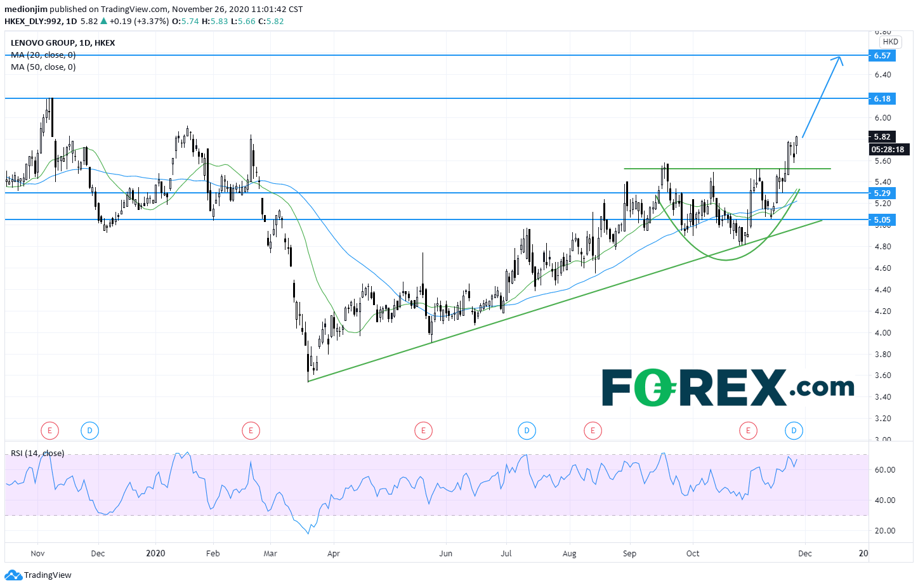
Task: Click the MA (20, close, 0) indicator label
Action: coord(43,55)
